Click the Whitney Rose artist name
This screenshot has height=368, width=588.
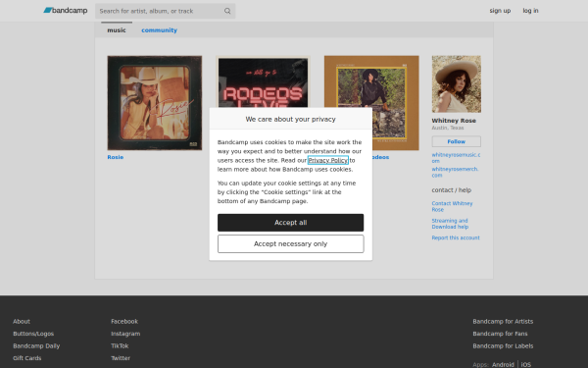click(x=454, y=121)
